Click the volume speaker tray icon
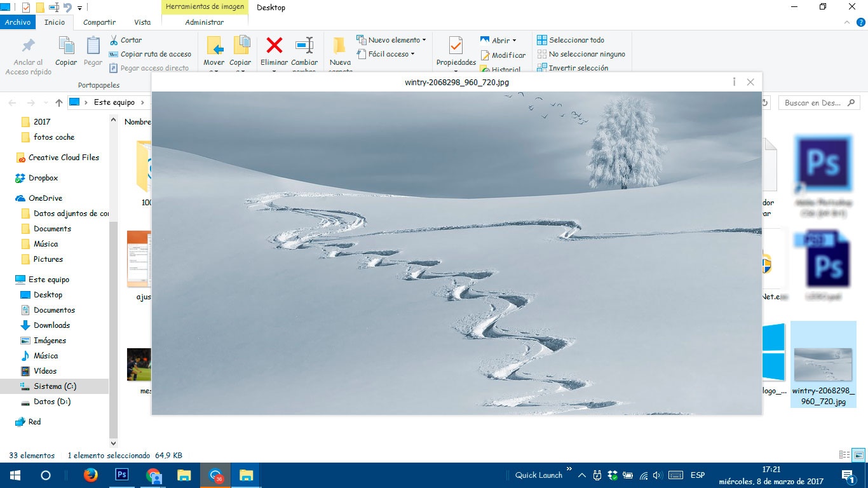 coord(657,475)
